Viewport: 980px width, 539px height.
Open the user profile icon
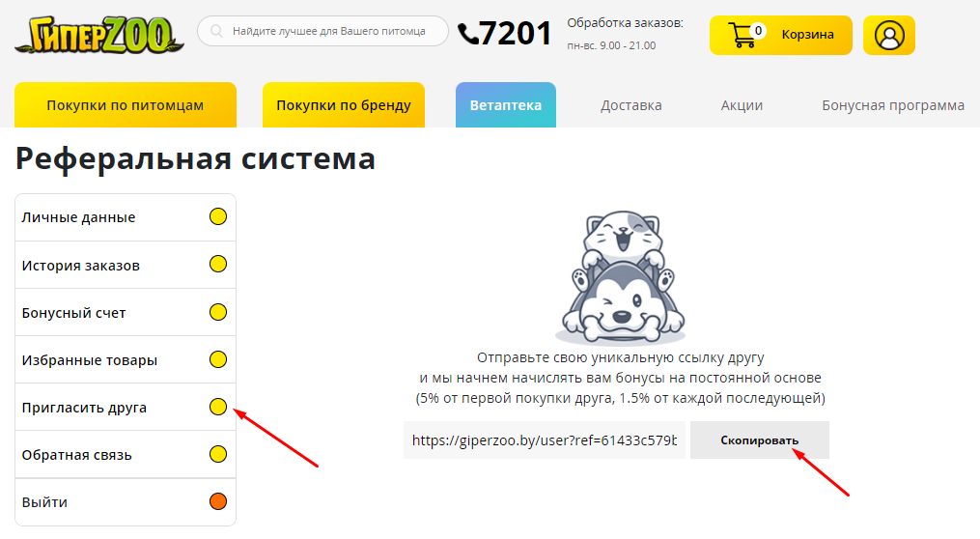(888, 35)
